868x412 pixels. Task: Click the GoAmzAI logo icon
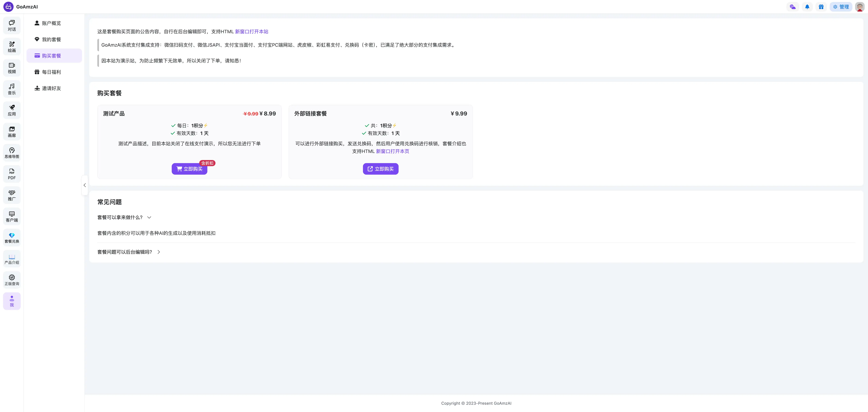tap(8, 7)
